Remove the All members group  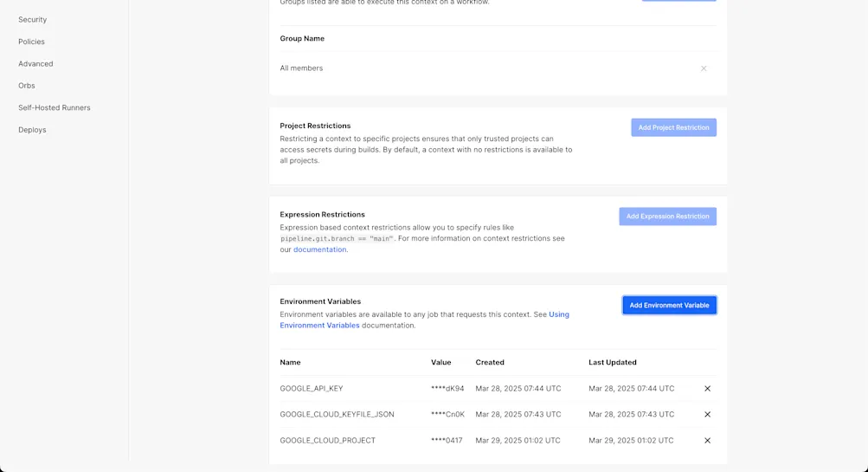click(x=704, y=68)
